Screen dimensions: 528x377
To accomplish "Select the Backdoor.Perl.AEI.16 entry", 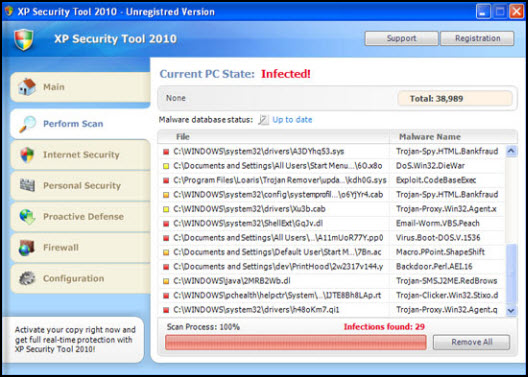I will (x=434, y=267).
